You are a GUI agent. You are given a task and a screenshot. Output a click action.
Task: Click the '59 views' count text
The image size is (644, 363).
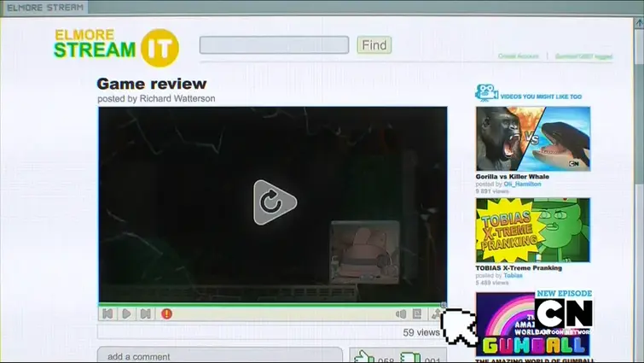421,332
